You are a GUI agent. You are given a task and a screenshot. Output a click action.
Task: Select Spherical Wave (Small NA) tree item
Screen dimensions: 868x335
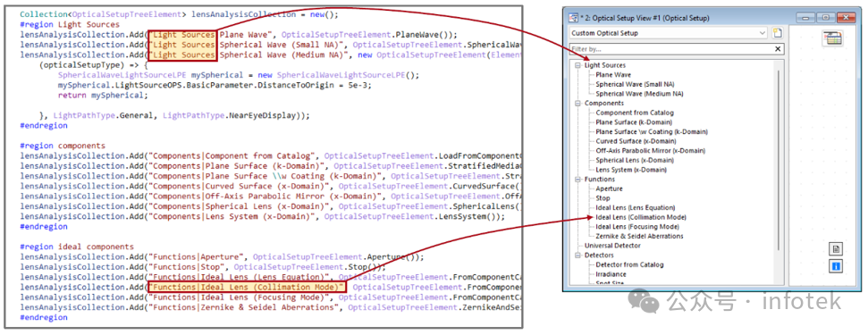(635, 84)
